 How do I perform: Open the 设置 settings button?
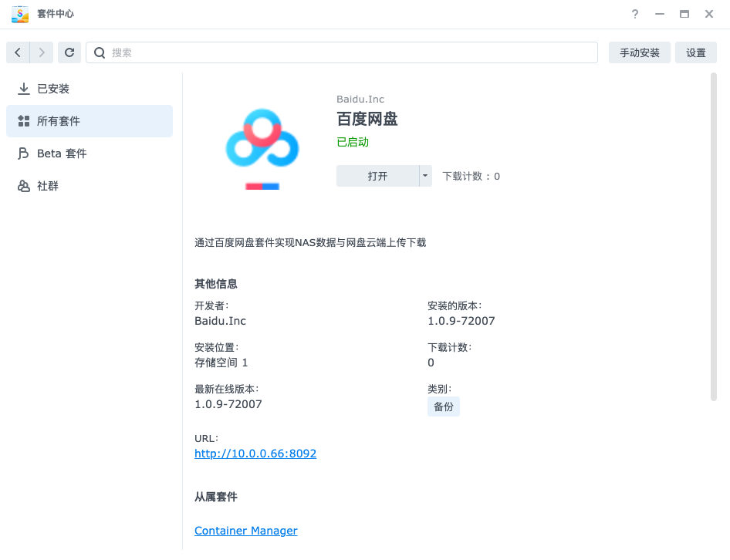pyautogui.click(x=695, y=52)
